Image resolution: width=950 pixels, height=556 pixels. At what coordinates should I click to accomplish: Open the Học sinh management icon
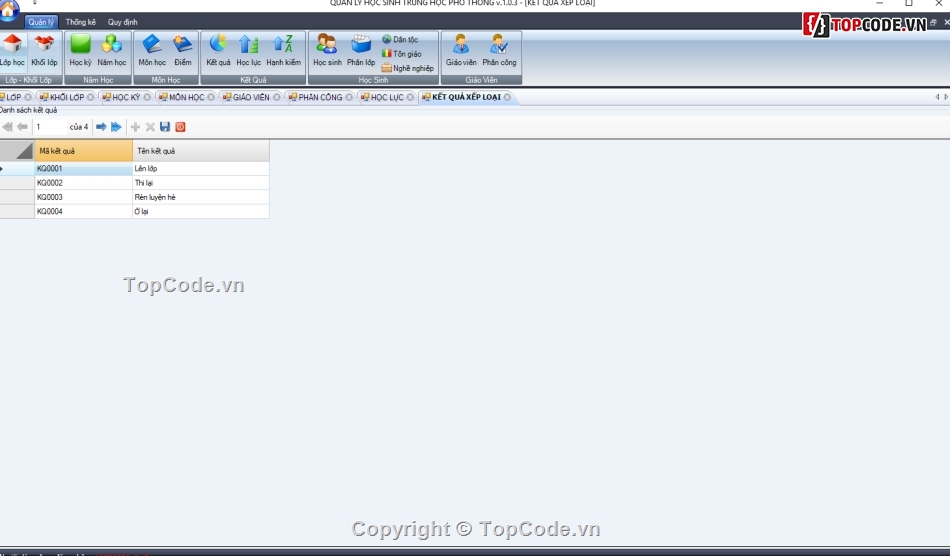click(x=327, y=49)
